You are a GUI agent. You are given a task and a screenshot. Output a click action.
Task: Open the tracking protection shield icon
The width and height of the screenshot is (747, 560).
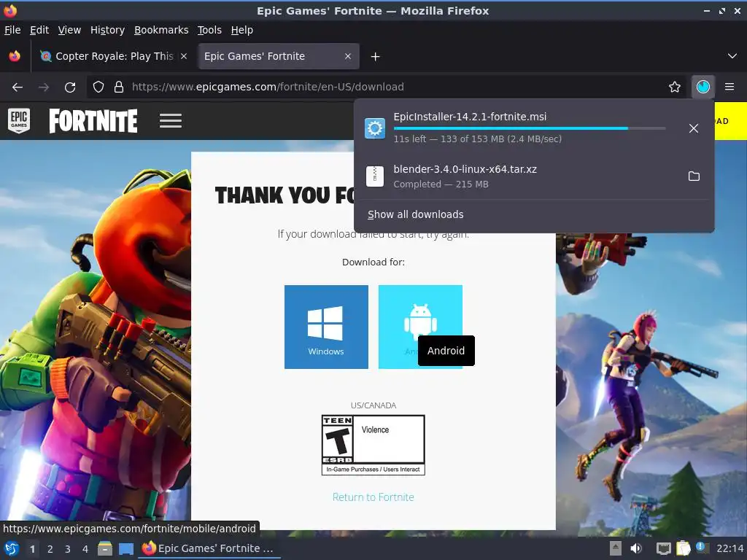(98, 87)
